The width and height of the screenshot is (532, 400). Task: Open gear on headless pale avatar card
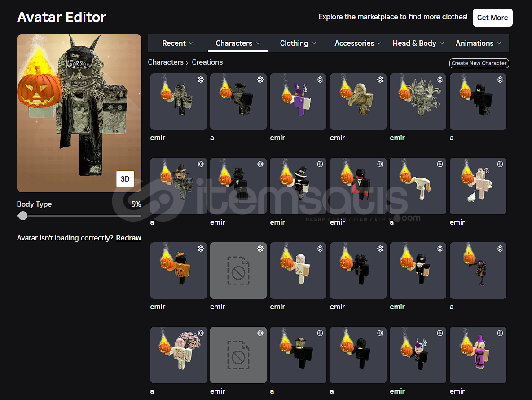pos(440,164)
